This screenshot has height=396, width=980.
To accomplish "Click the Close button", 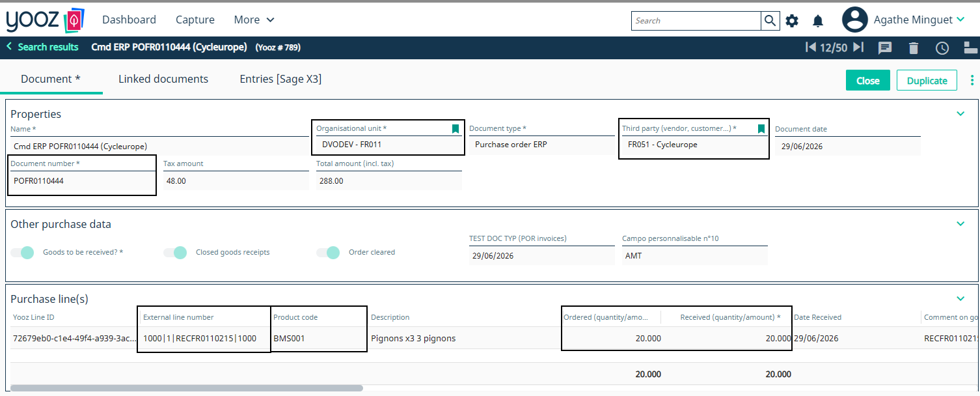I will pos(868,81).
